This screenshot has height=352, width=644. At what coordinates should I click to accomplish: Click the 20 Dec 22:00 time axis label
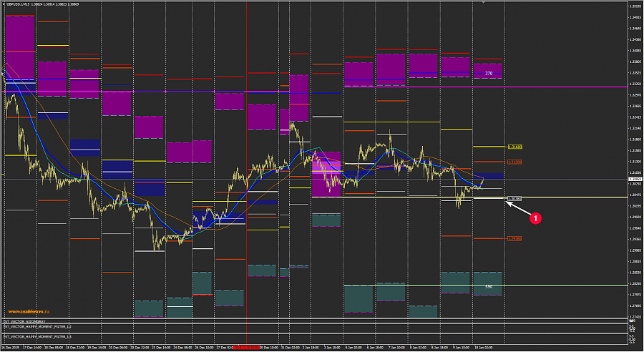(x=140, y=348)
